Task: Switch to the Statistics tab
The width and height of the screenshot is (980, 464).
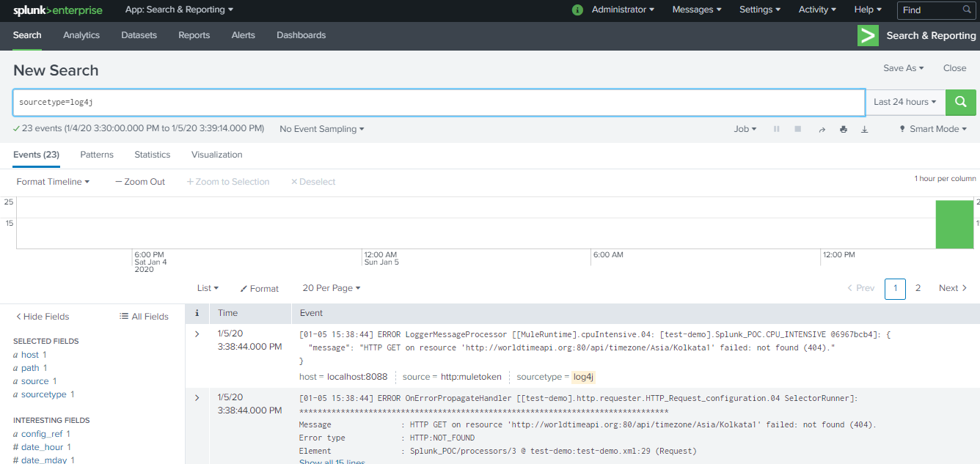Action: tap(152, 155)
